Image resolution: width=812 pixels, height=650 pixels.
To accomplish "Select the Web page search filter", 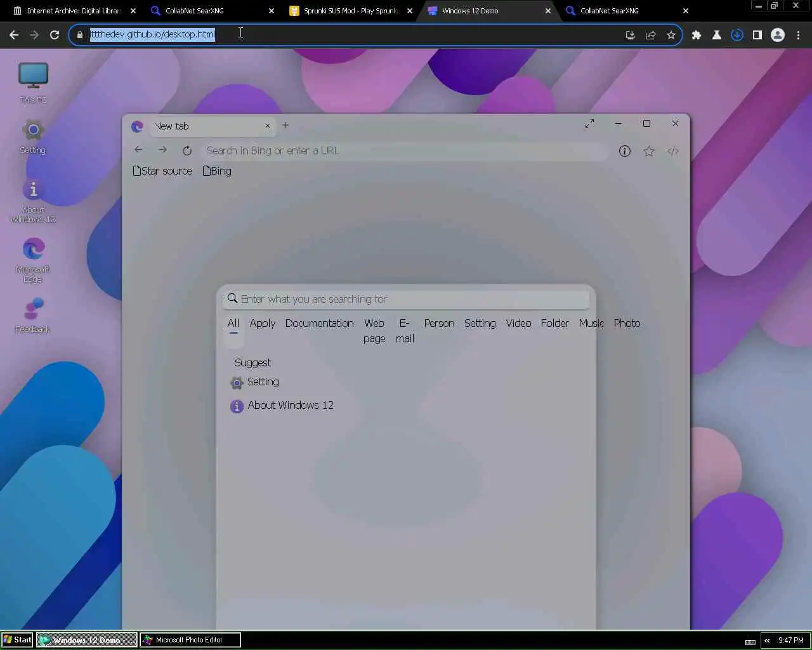I will click(374, 331).
